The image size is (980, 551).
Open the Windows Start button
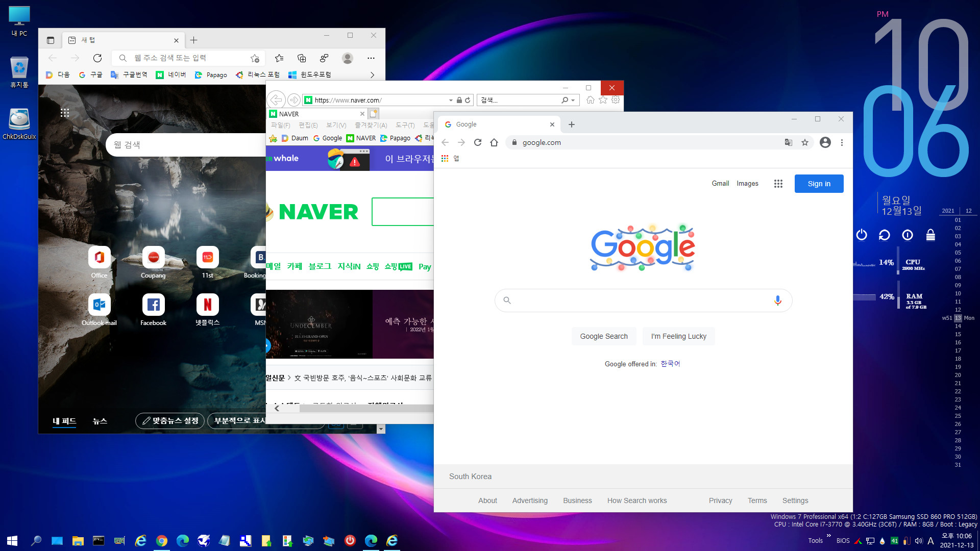[12, 541]
